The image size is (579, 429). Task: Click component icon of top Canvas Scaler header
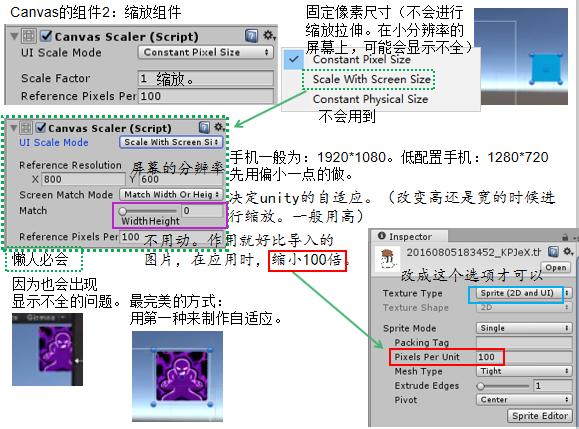coord(29,36)
